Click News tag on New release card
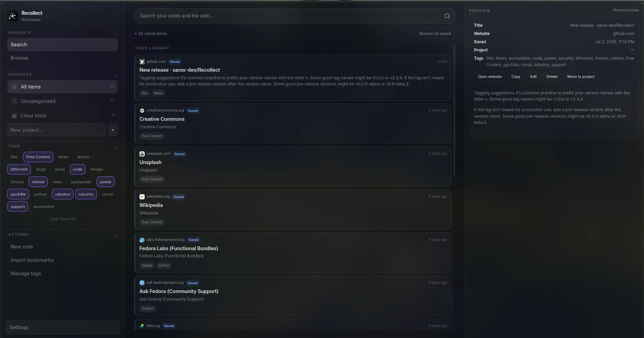644x338 pixels. tap(158, 93)
